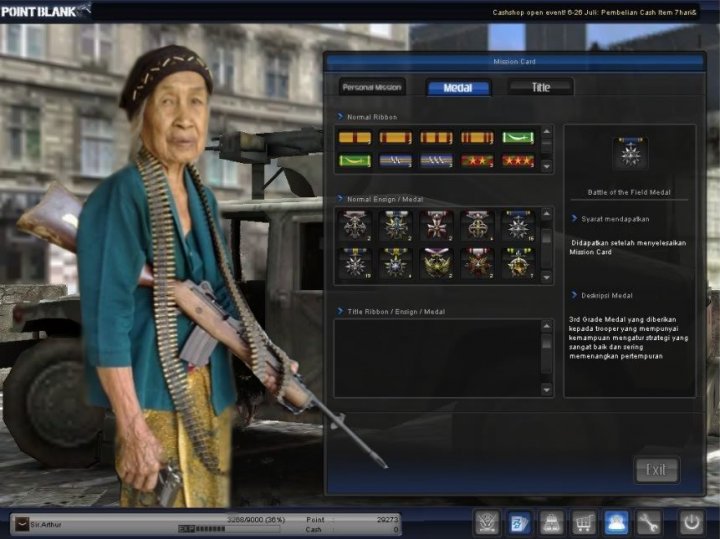Click the rank badge beside Sir.Arthur

22,524
